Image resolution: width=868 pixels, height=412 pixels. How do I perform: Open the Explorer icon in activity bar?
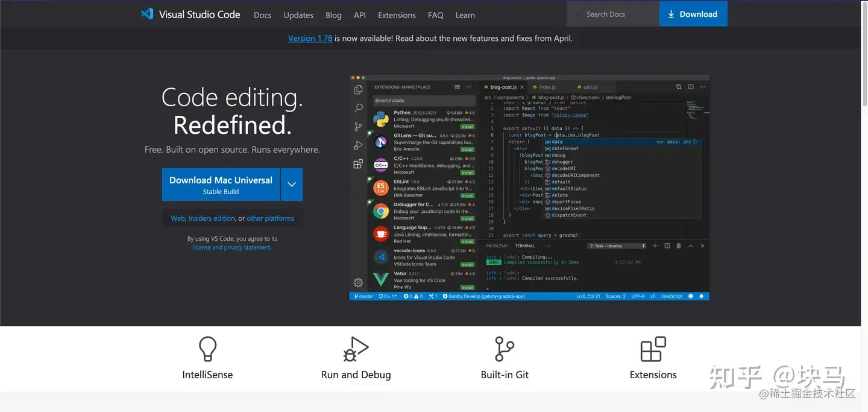(358, 90)
